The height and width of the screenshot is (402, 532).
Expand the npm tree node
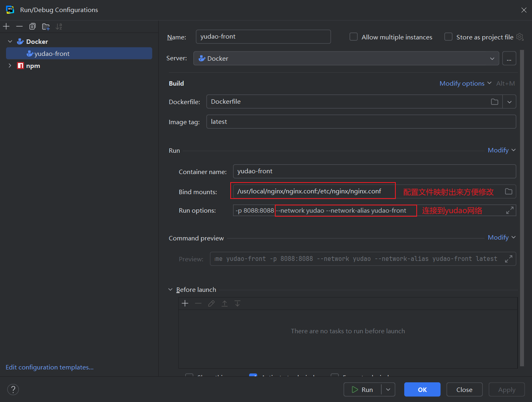click(10, 66)
